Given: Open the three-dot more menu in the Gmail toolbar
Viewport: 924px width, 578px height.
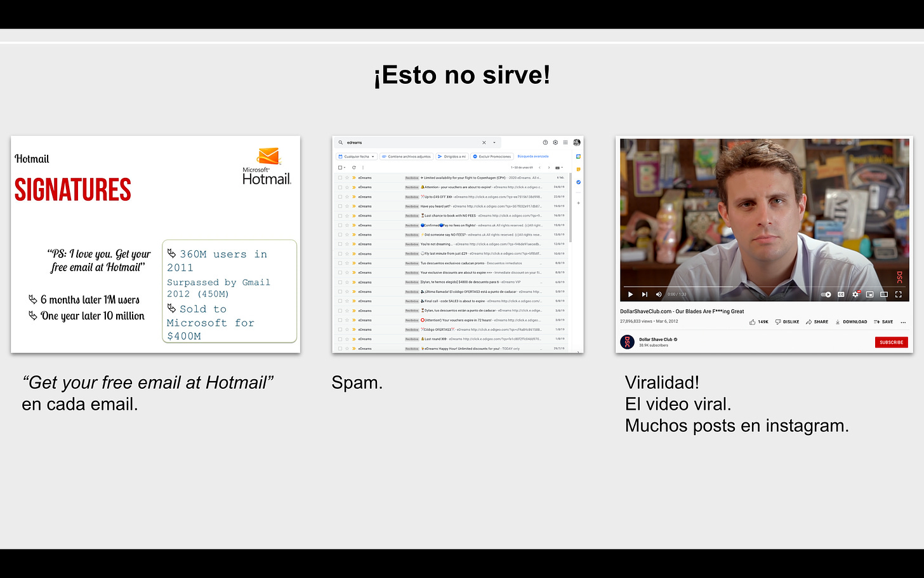Looking at the screenshot, I should point(362,168).
